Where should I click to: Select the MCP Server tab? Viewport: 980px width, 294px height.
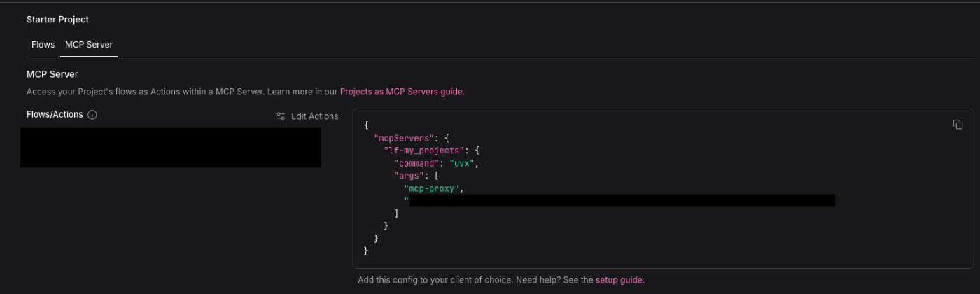(x=89, y=44)
